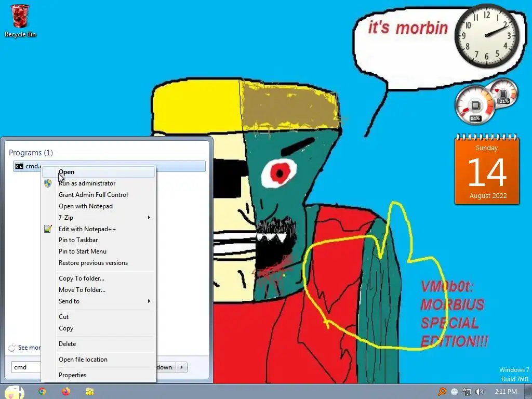Click the magnifier tray icon

442,392
